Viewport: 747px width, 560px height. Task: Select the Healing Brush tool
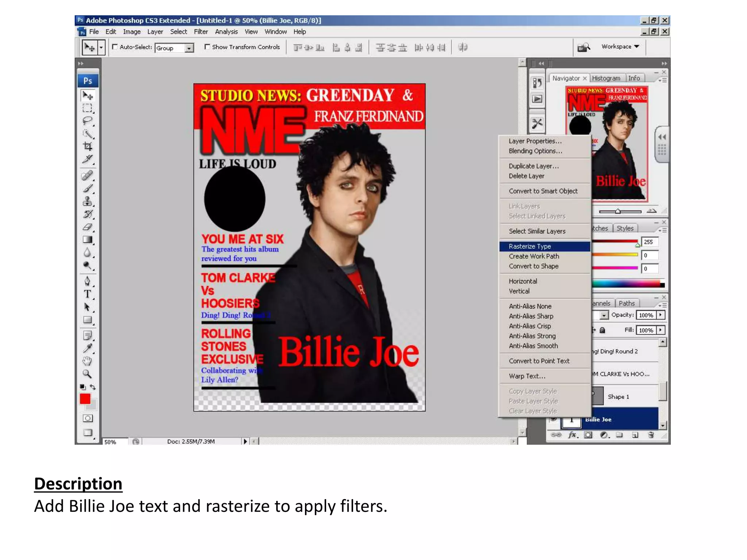[x=88, y=176]
